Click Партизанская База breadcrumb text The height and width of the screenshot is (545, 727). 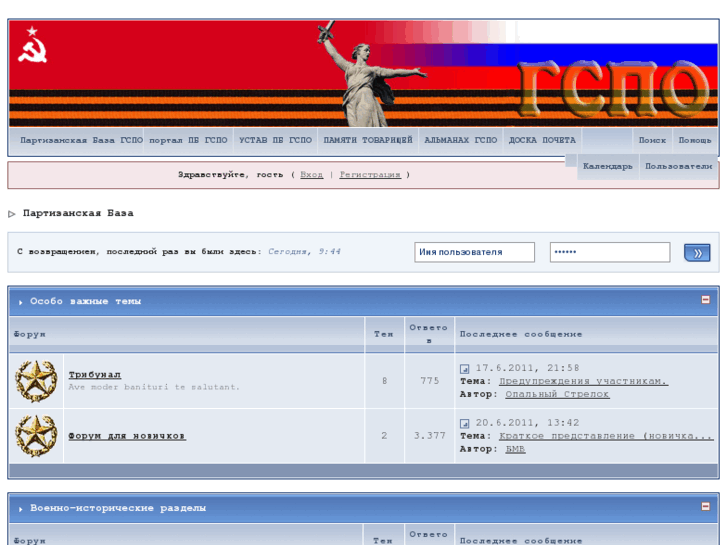tap(78, 213)
